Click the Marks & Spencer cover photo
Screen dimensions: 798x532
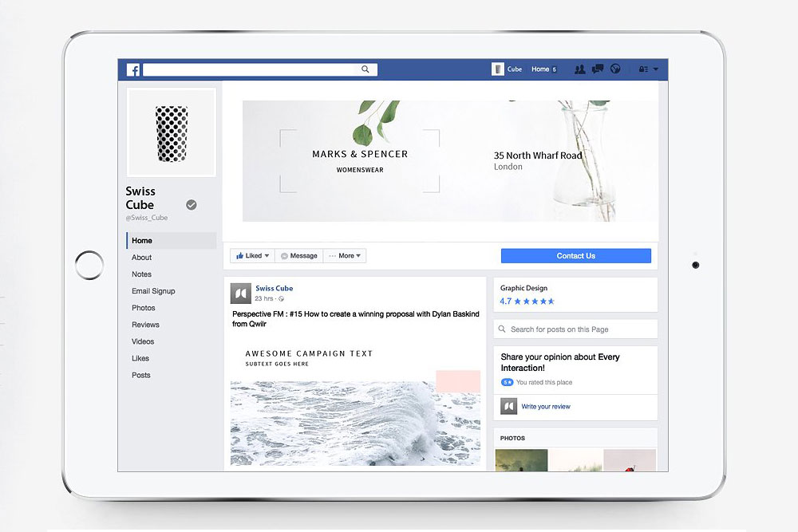pos(450,161)
